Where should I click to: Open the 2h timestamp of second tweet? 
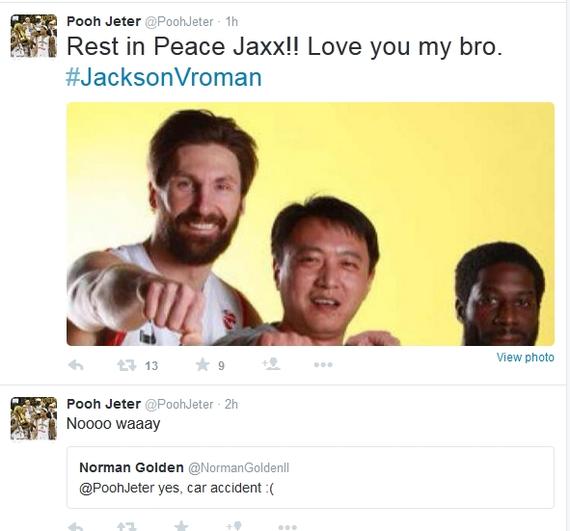(x=231, y=404)
